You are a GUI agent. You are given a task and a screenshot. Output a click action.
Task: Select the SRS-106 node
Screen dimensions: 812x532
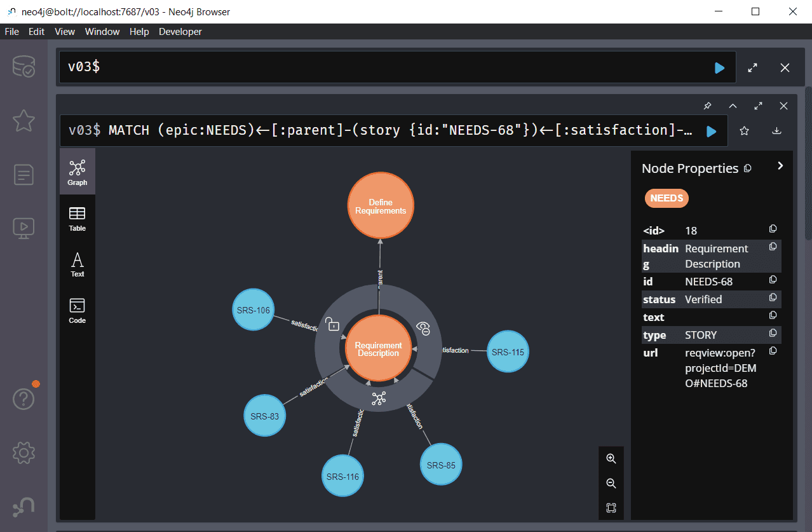(x=254, y=310)
